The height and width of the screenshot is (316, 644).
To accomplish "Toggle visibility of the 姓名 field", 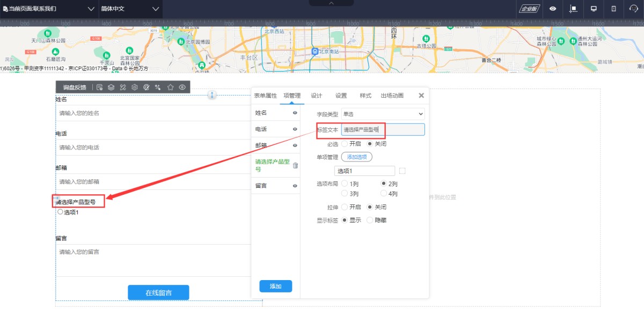I will point(295,113).
